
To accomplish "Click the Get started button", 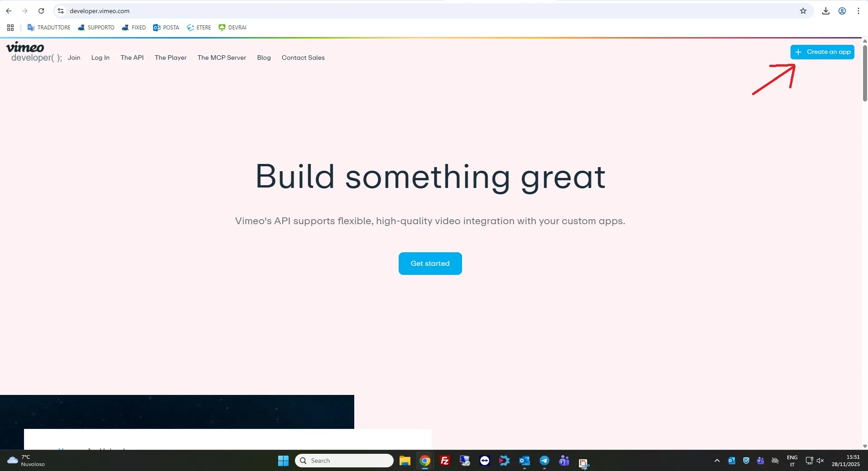I will tap(430, 264).
